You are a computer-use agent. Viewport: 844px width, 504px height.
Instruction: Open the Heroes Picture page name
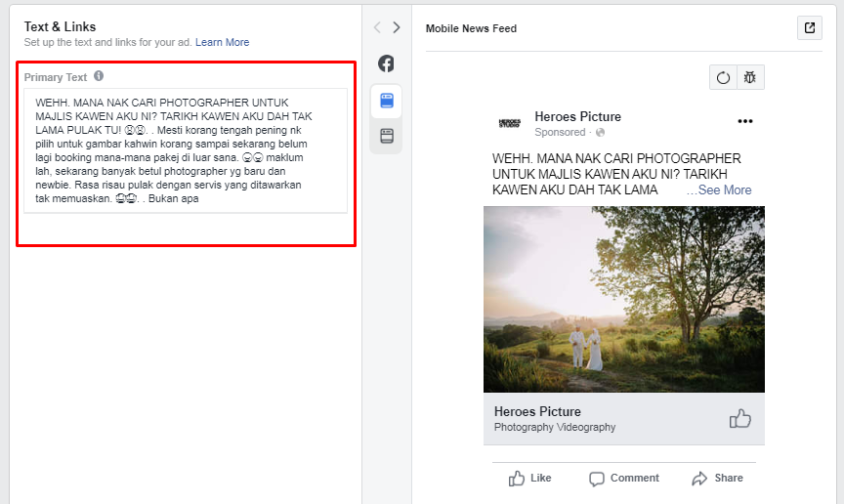point(577,117)
